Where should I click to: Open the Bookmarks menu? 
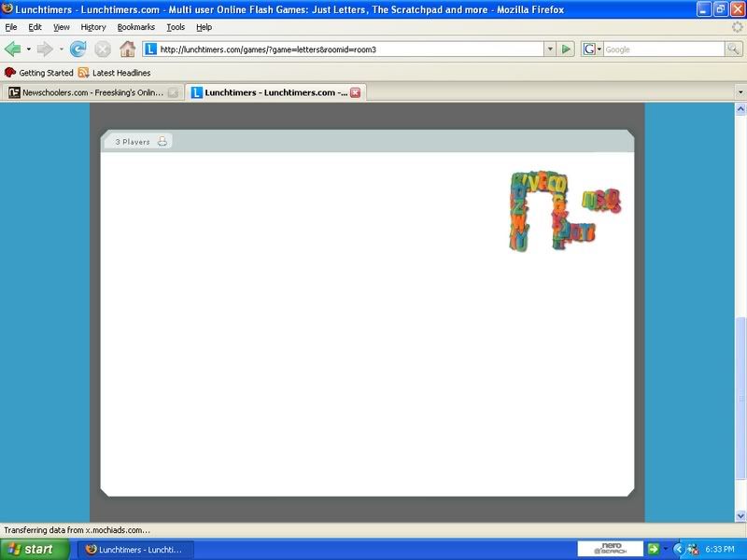click(136, 27)
